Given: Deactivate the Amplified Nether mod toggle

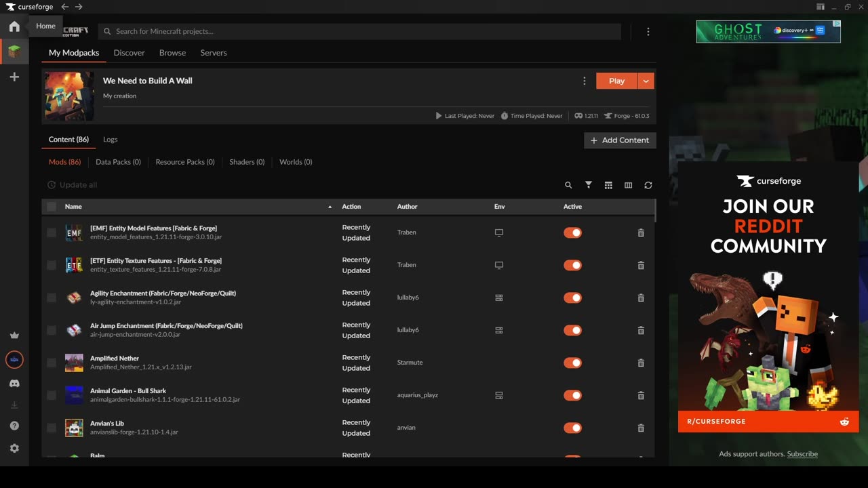Looking at the screenshot, I should tap(573, 363).
